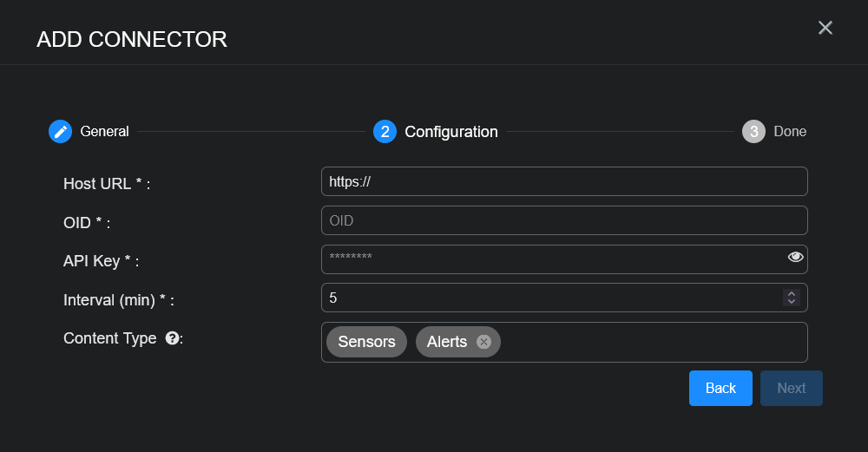Remove the Alerts tag using its x
Image resolution: width=868 pixels, height=452 pixels.
click(x=483, y=342)
